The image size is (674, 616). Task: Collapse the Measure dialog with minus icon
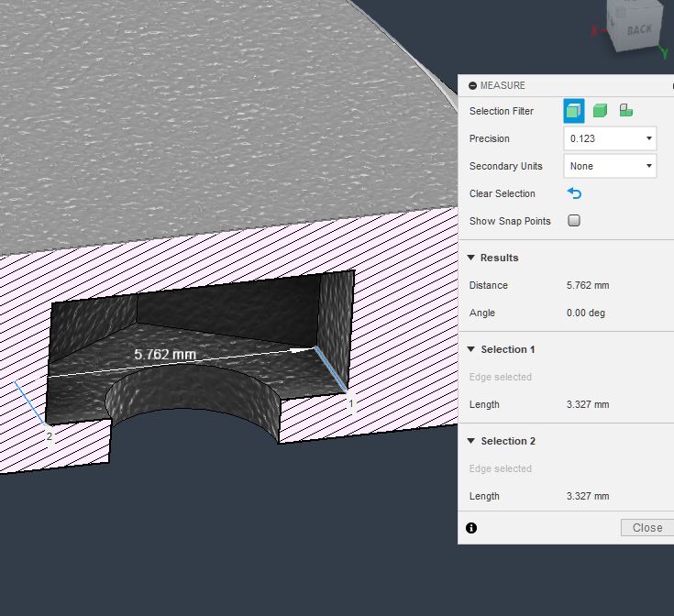[x=472, y=85]
